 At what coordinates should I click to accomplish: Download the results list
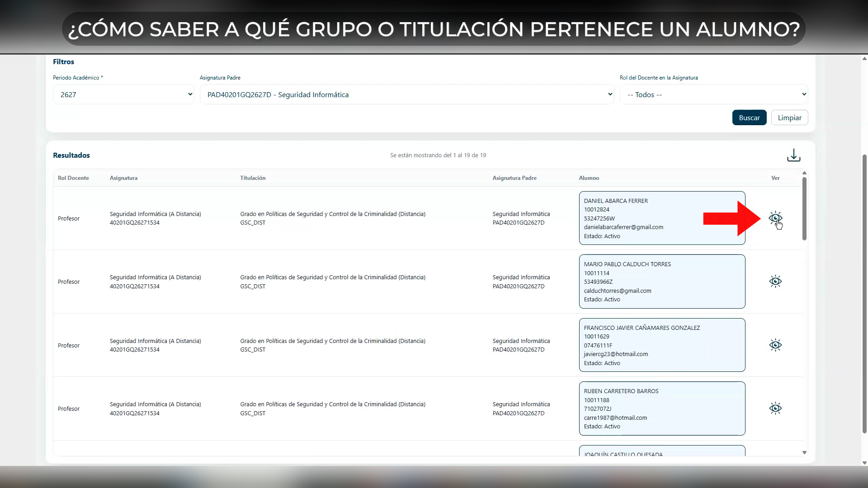point(793,155)
